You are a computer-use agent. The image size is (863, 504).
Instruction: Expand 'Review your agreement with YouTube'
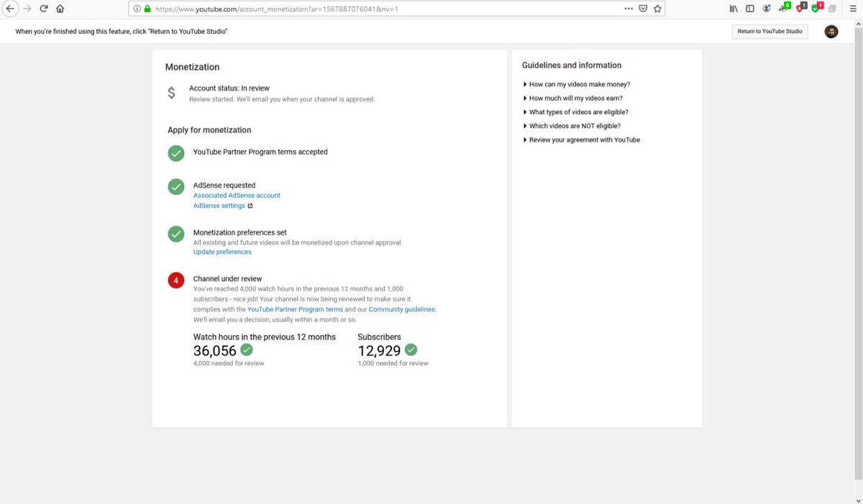[x=581, y=139]
